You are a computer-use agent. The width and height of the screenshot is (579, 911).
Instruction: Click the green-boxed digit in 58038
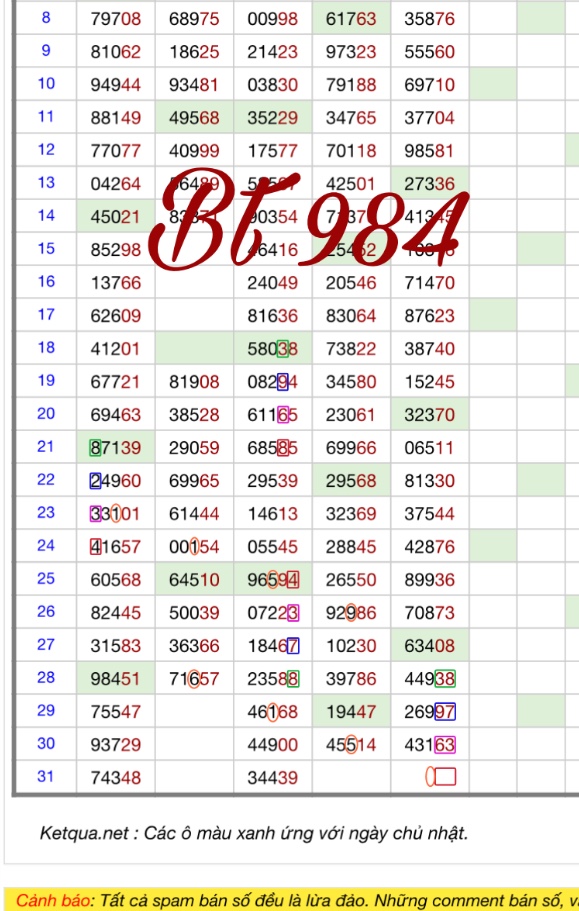(x=282, y=349)
